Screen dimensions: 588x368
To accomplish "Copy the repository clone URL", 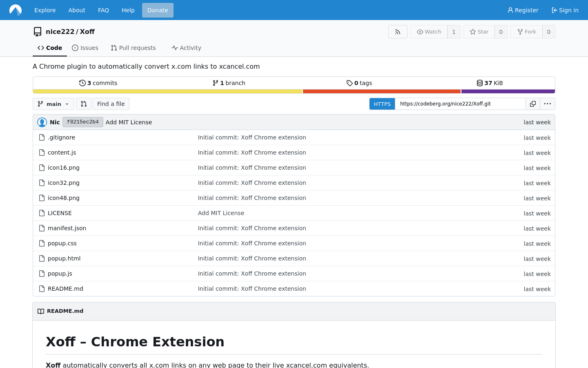I will coord(533,104).
